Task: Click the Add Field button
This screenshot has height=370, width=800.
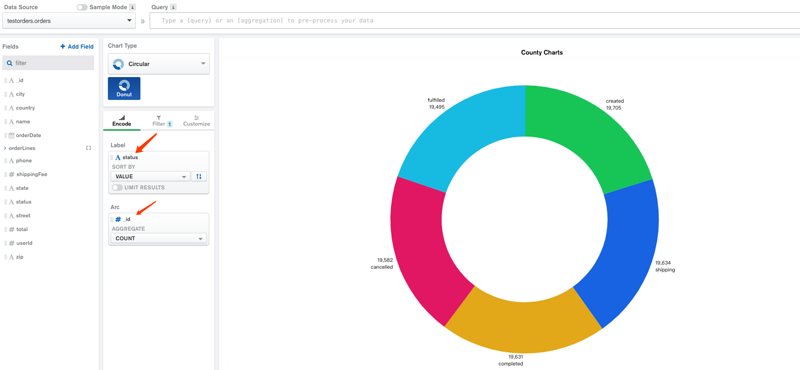Action: pos(77,46)
